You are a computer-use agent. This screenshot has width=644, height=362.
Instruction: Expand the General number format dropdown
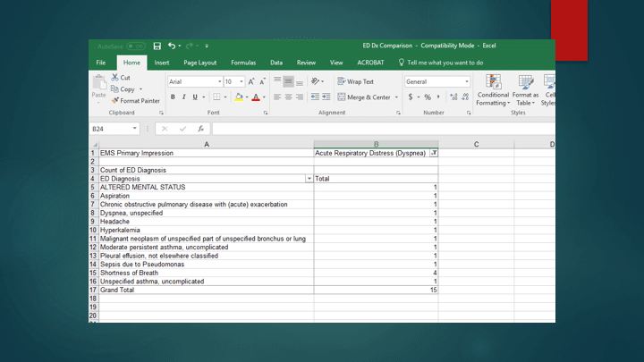[467, 81]
